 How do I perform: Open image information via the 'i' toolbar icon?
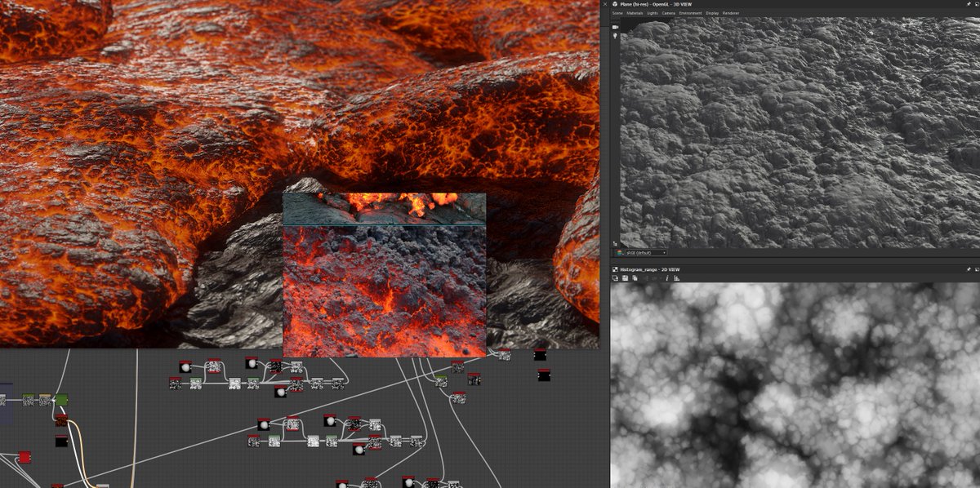(x=666, y=278)
